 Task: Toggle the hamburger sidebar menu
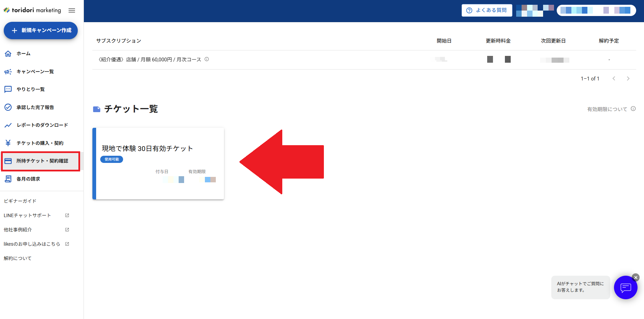click(72, 11)
